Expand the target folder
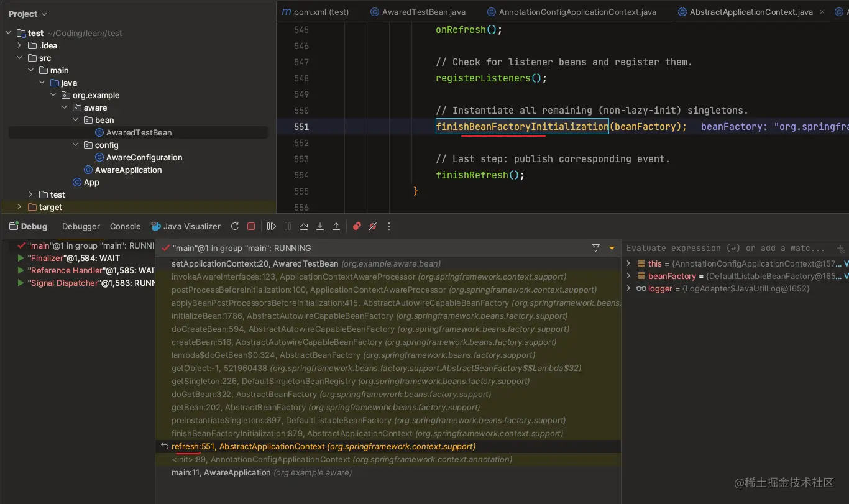Viewport: 849px width, 504px height. pos(21,207)
